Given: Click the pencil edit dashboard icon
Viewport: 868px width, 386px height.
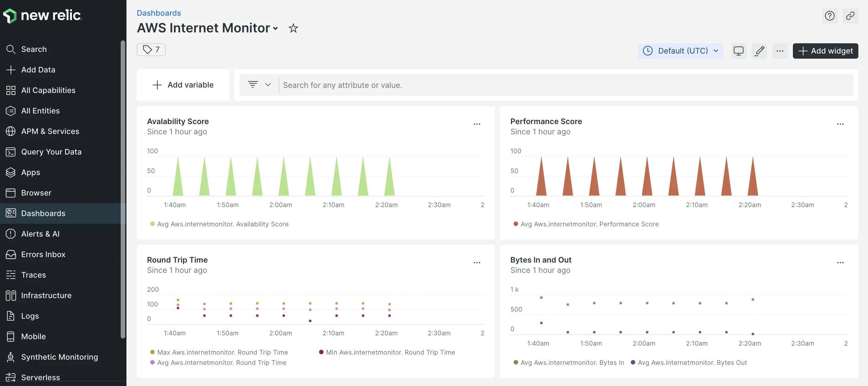Looking at the screenshot, I should [x=759, y=51].
